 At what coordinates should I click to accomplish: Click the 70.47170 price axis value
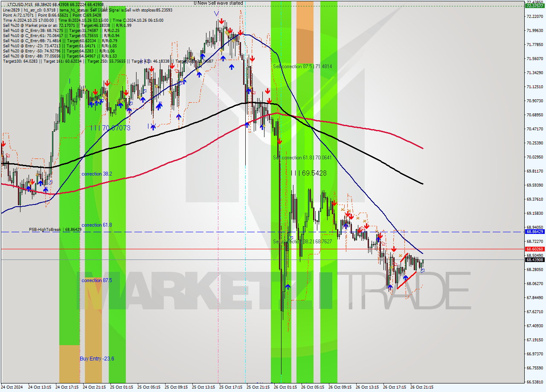534,129
